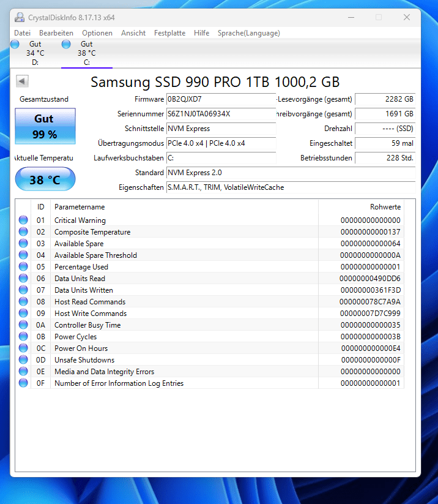This screenshot has height=504, width=438.
Task: Click the Laufwerksbuchstaben field C:
Action: tap(221, 158)
